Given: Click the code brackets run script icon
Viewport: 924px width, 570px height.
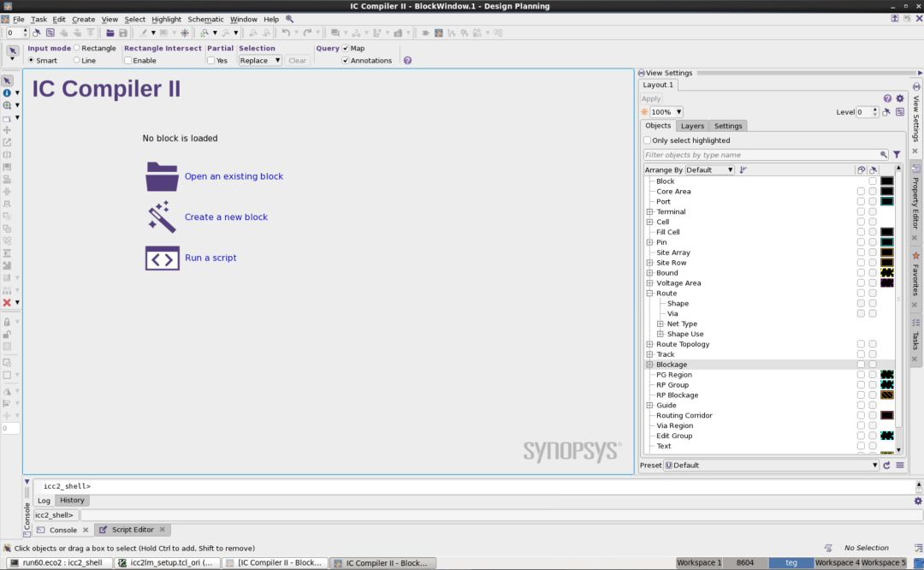Looking at the screenshot, I should coord(162,258).
